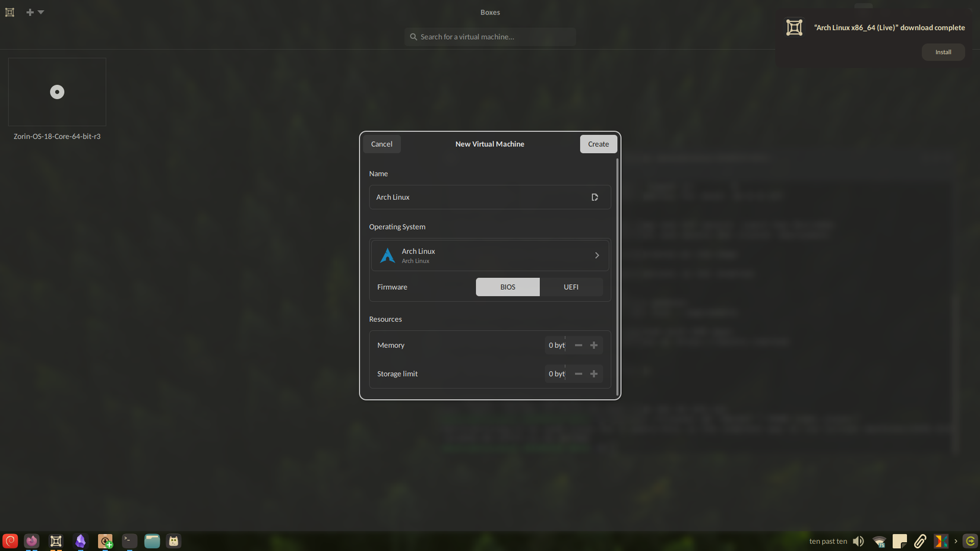The height and width of the screenshot is (551, 980).
Task: Decrease Storage limit with the minus button
Action: pos(578,373)
